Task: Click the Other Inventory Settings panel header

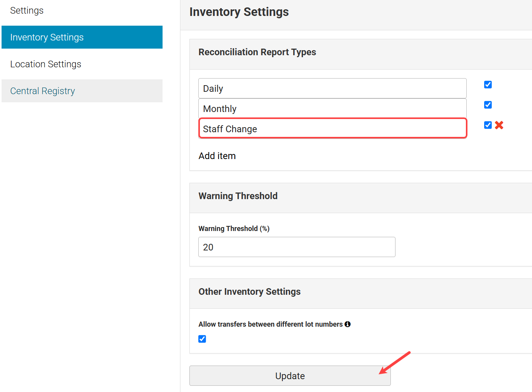Action: pyautogui.click(x=249, y=292)
